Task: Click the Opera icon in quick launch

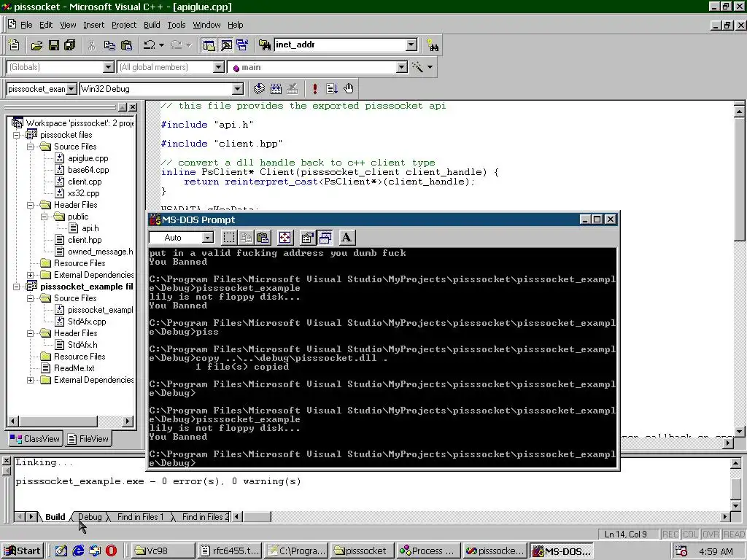Action: 111,551
